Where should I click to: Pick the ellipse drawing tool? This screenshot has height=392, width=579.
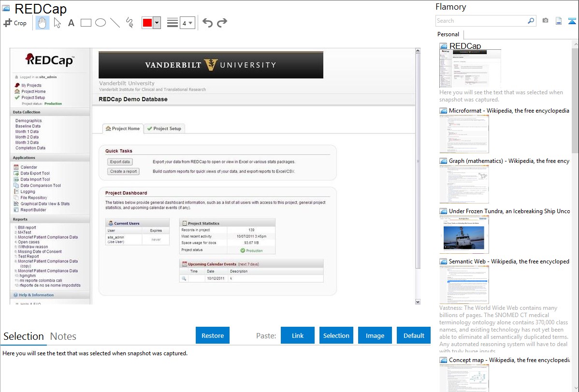pos(101,23)
